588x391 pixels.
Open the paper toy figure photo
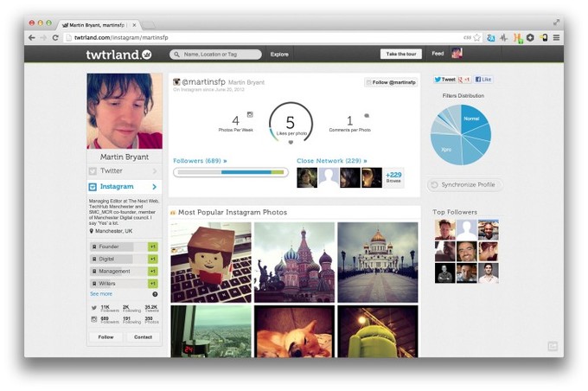pos(211,262)
